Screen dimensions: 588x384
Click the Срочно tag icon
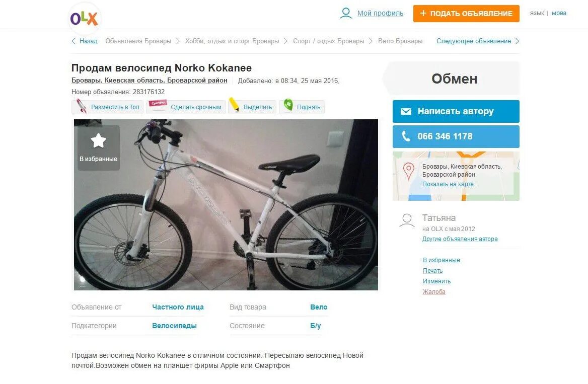pyautogui.click(x=158, y=104)
